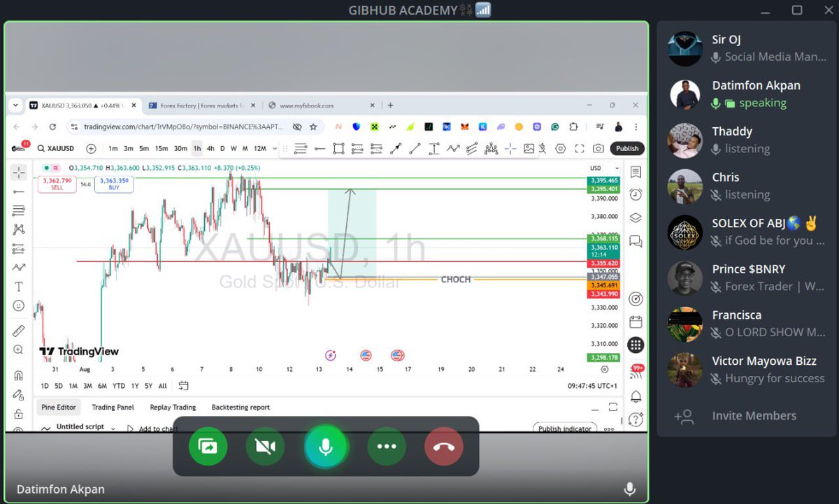Screen dimensions: 839x504
Task: Expand the timeframe dropdown chevron
Action: [x=275, y=148]
